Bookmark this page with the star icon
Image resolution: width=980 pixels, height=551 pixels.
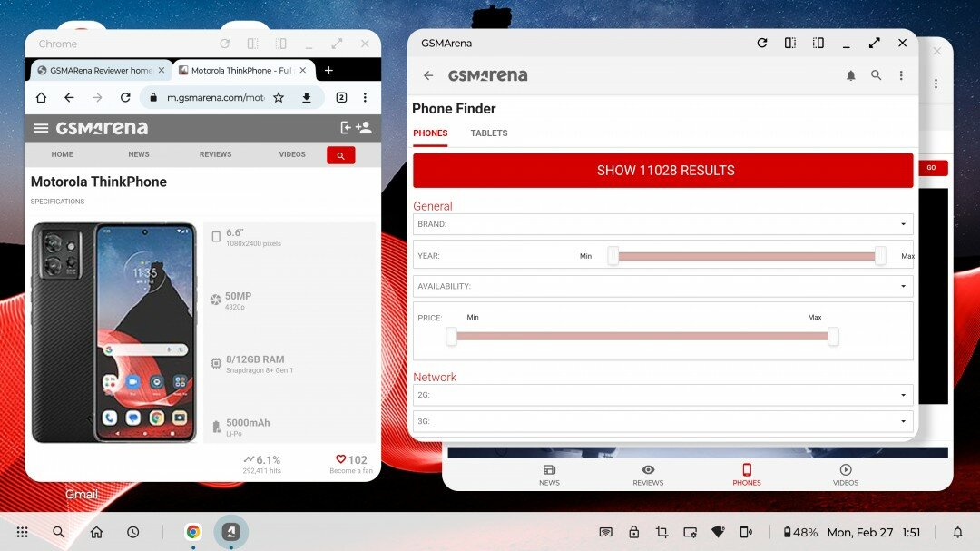[x=279, y=97]
